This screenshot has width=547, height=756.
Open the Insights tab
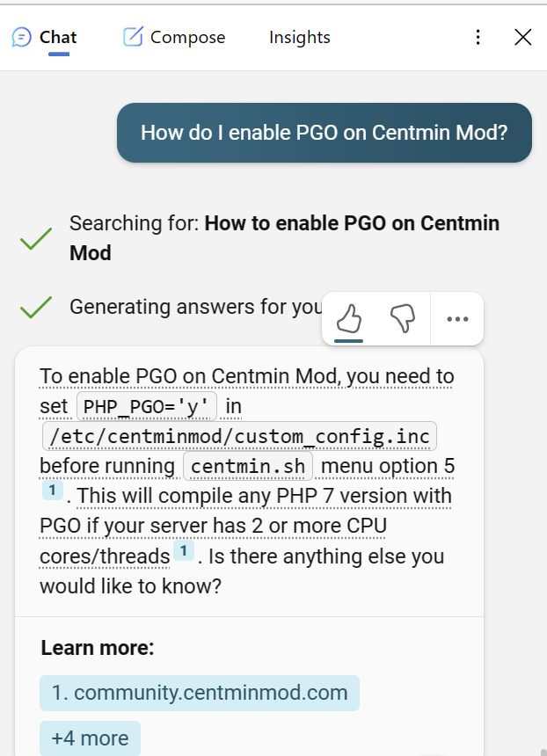[300, 37]
